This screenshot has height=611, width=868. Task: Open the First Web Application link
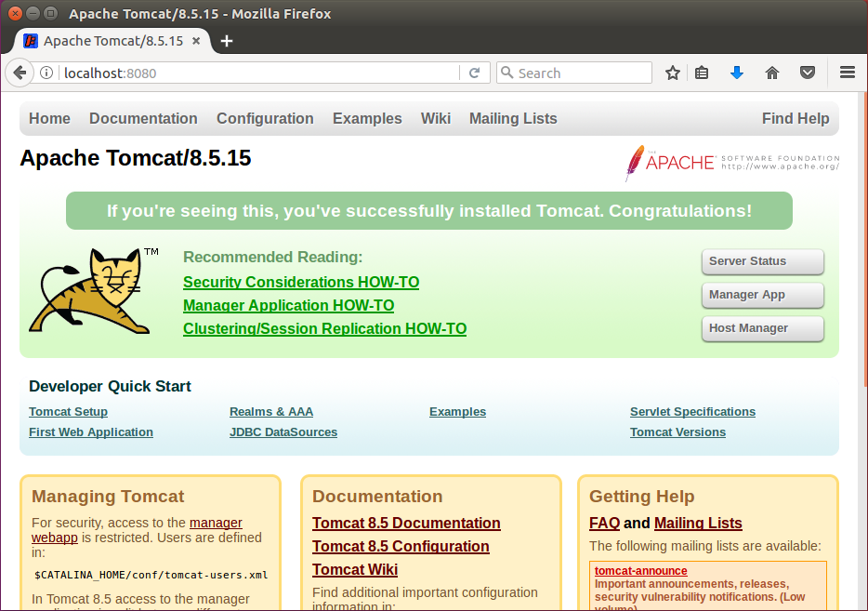(x=91, y=432)
